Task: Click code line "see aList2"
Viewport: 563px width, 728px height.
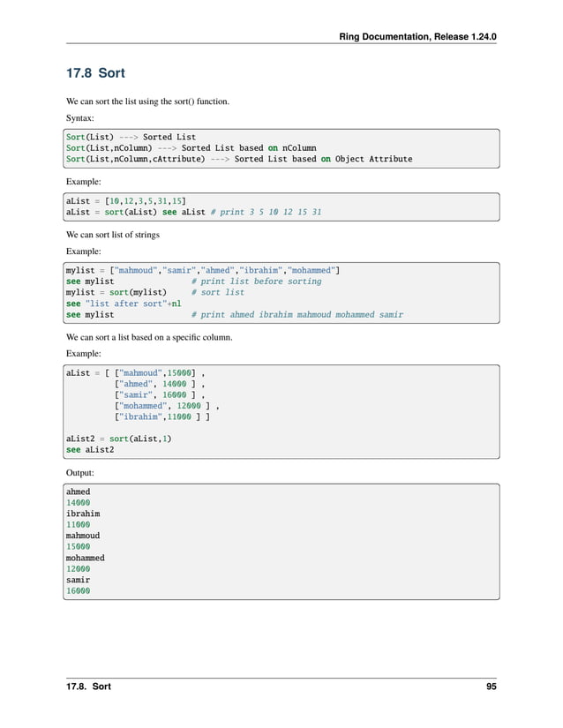Action: [90, 450]
